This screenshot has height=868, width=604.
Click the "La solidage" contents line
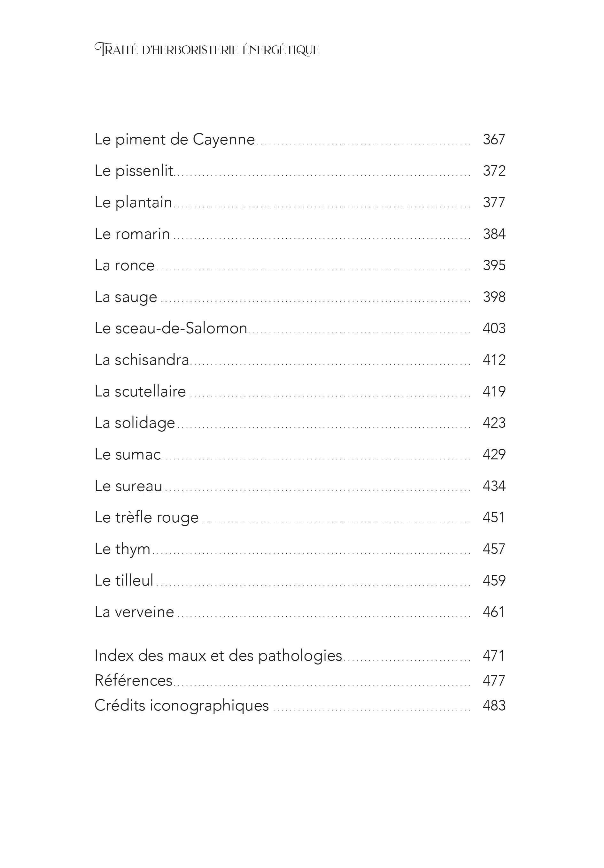[x=135, y=423]
